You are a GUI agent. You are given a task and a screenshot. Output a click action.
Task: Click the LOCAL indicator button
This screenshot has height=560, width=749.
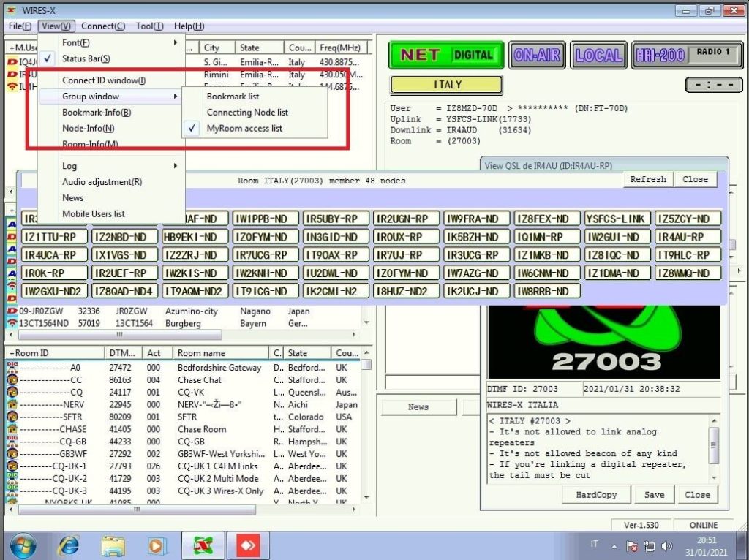pyautogui.click(x=598, y=55)
